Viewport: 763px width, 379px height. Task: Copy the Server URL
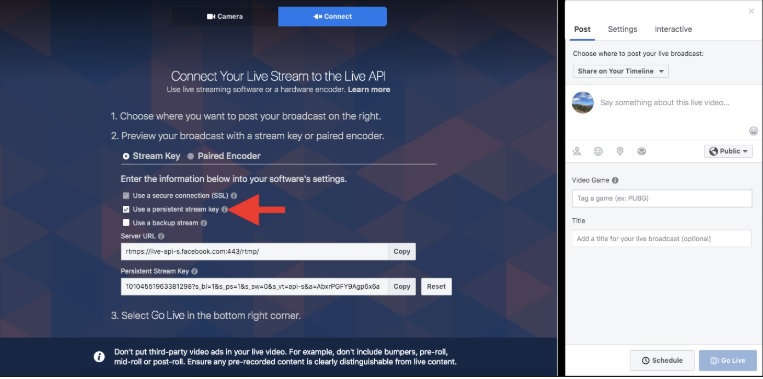click(402, 252)
